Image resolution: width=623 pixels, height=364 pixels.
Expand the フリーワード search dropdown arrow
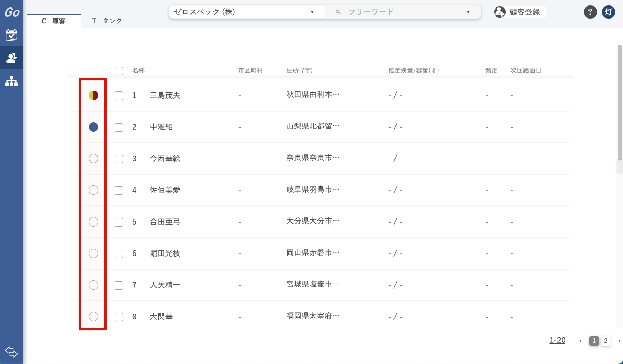(468, 12)
